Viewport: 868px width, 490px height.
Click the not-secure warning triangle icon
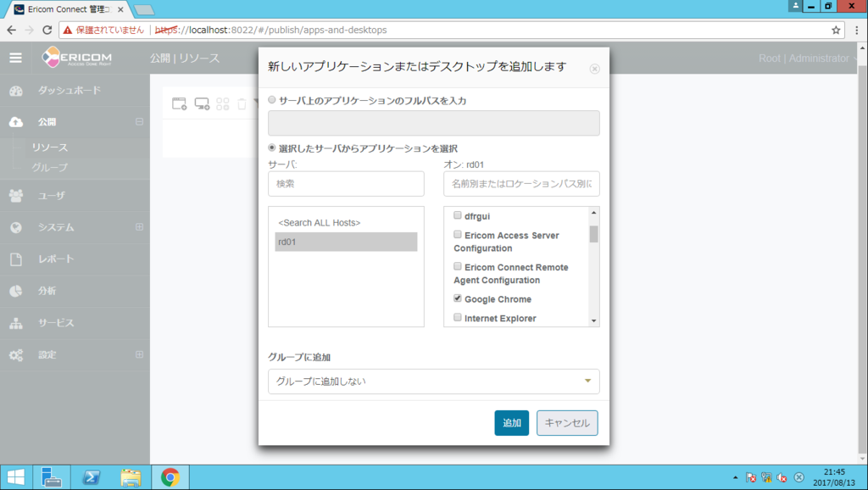pos(68,30)
